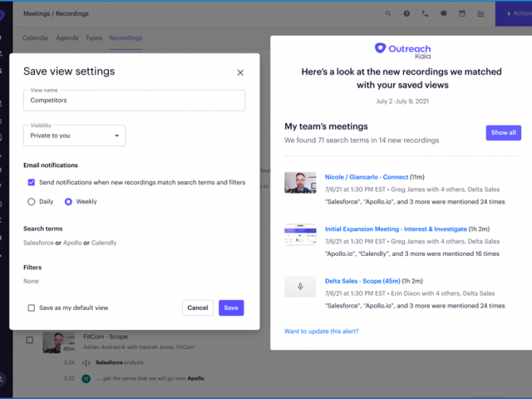Open the search icon in top bar

click(388, 13)
